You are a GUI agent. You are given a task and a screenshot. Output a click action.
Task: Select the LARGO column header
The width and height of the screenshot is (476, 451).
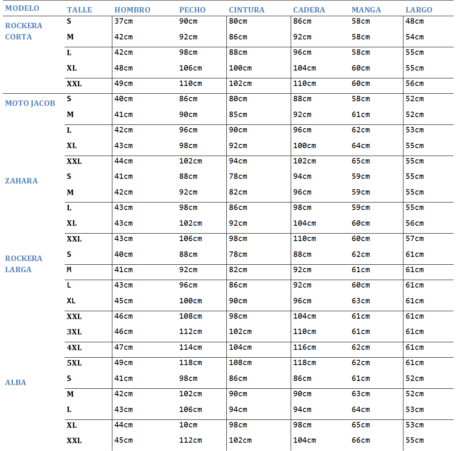(x=419, y=10)
